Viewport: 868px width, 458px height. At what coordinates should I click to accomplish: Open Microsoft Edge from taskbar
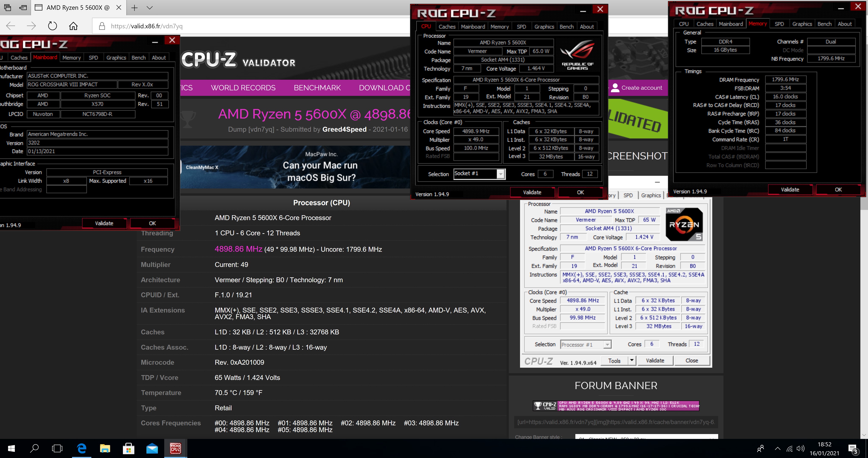pos(82,448)
